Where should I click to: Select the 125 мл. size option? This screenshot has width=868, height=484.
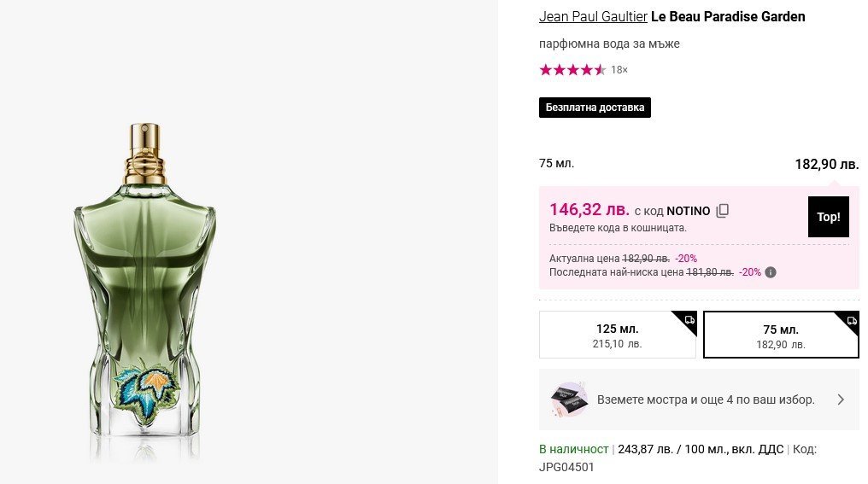point(617,335)
